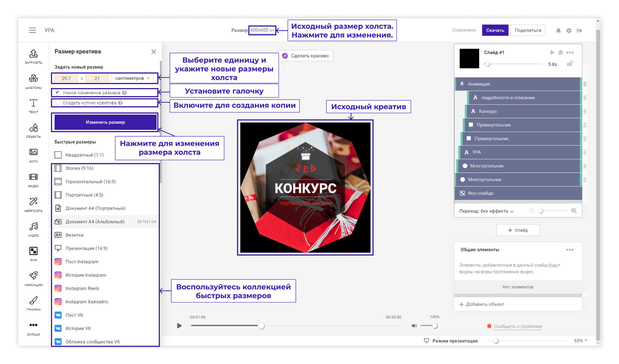Open the hamburger main menu
This screenshot has width=619, height=364.
pyautogui.click(x=32, y=30)
